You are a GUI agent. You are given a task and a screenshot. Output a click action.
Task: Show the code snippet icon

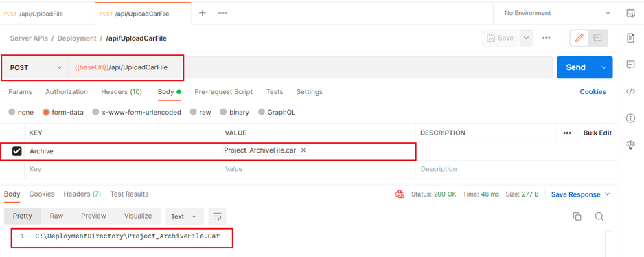(630, 91)
